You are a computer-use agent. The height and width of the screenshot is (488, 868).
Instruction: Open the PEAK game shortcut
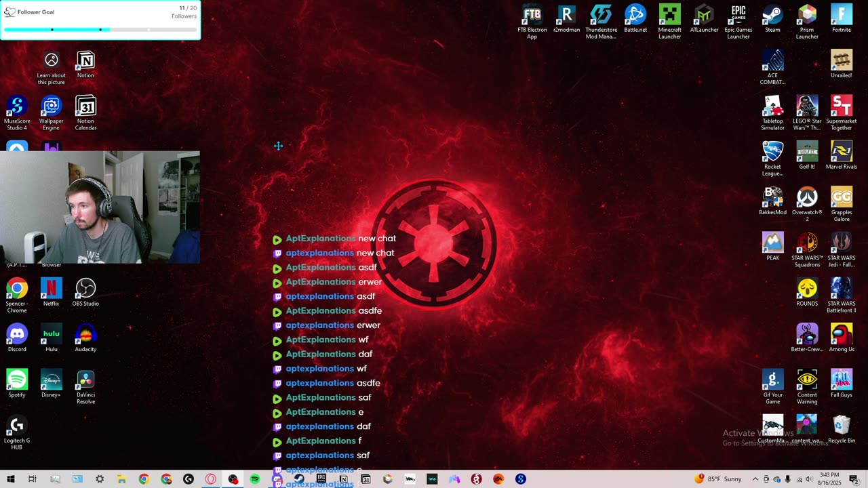click(772, 247)
